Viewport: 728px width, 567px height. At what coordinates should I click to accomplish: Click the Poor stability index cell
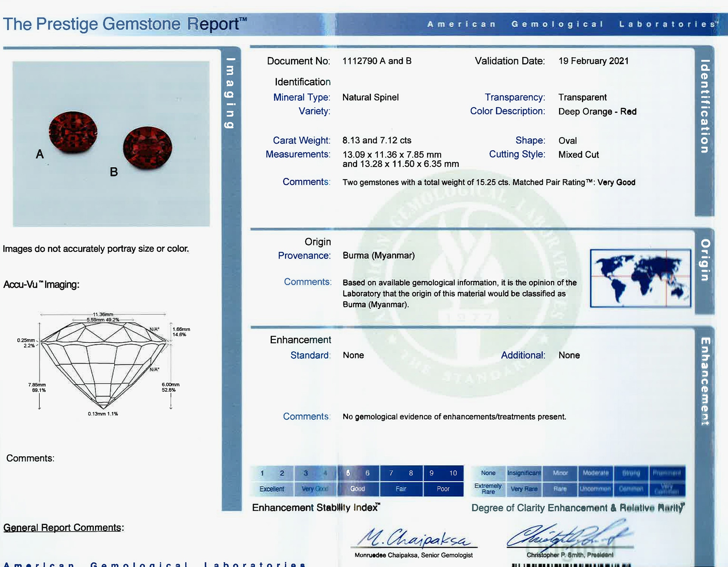tap(443, 489)
